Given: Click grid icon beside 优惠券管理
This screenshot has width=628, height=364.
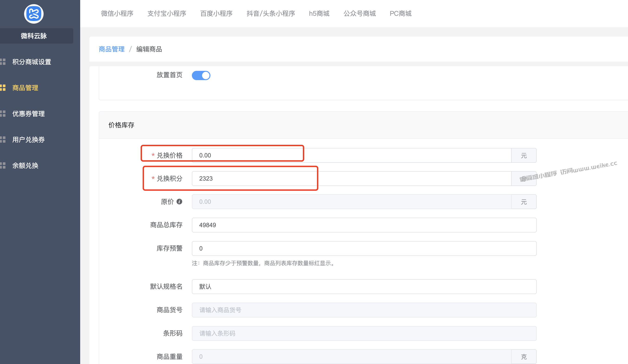Looking at the screenshot, I should 3,113.
